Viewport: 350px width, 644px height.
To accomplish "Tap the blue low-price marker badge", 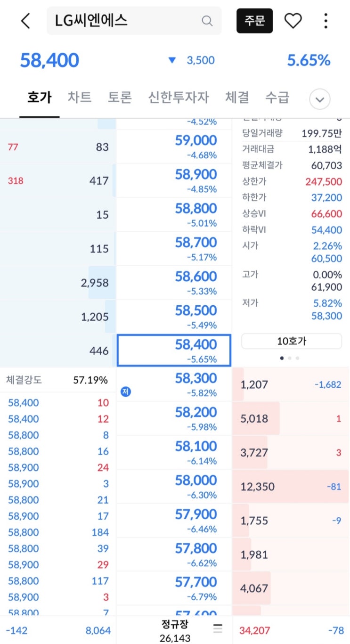I will [x=125, y=391].
